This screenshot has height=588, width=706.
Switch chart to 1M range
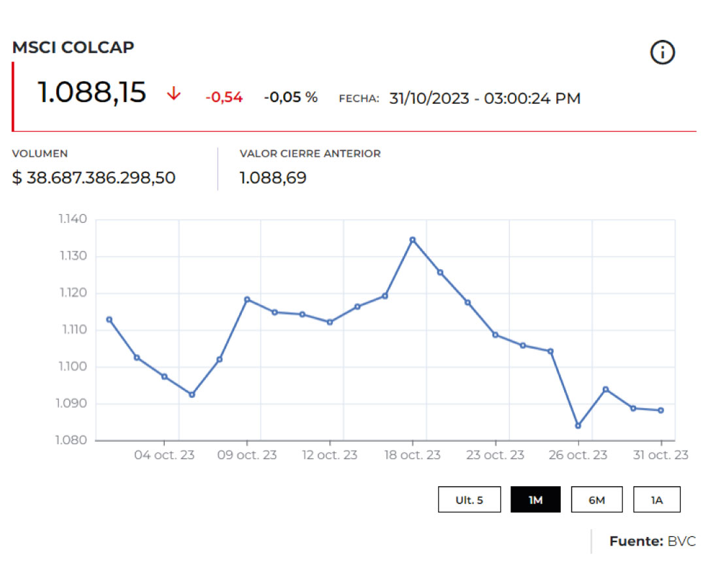(x=535, y=500)
